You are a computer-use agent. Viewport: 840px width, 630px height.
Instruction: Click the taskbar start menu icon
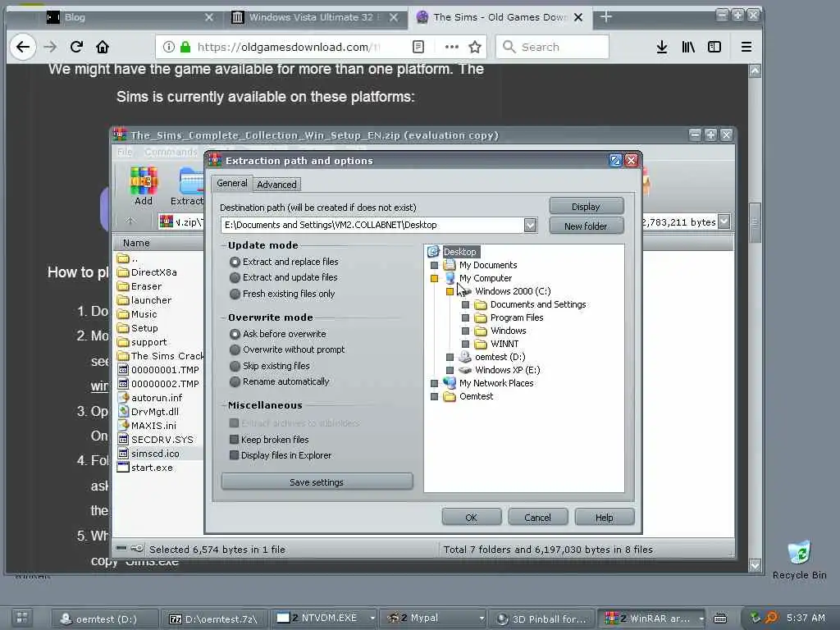pyautogui.click(x=21, y=618)
